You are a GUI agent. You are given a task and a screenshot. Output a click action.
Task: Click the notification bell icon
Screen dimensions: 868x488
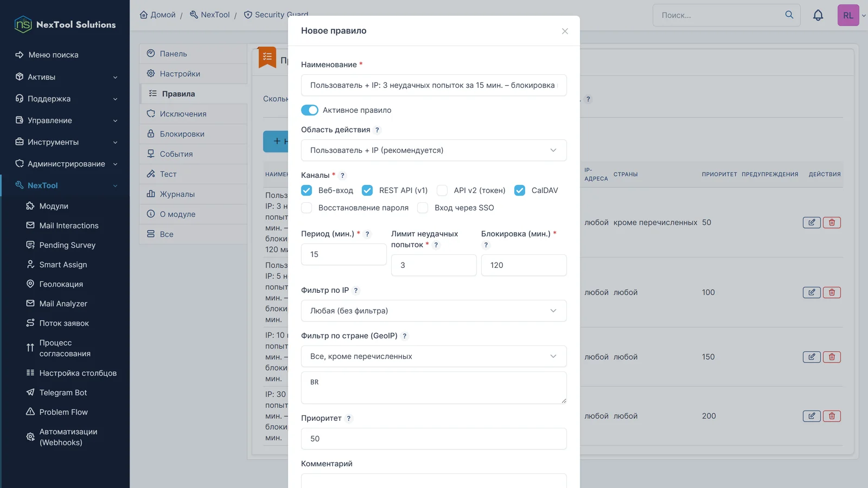[818, 15]
